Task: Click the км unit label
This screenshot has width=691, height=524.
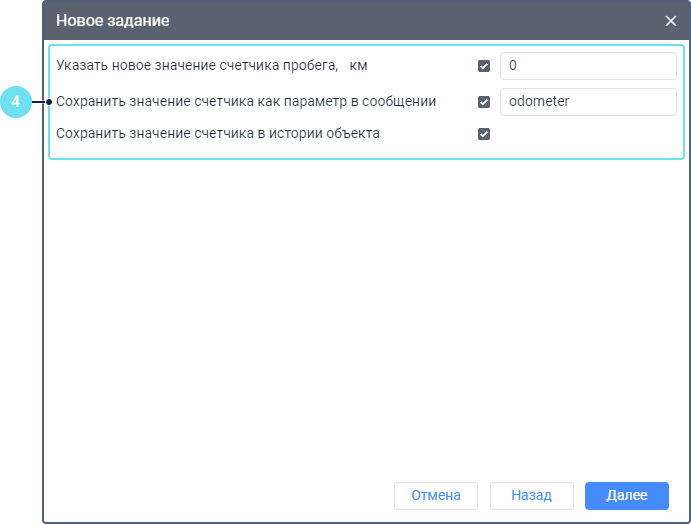Action: [359, 66]
